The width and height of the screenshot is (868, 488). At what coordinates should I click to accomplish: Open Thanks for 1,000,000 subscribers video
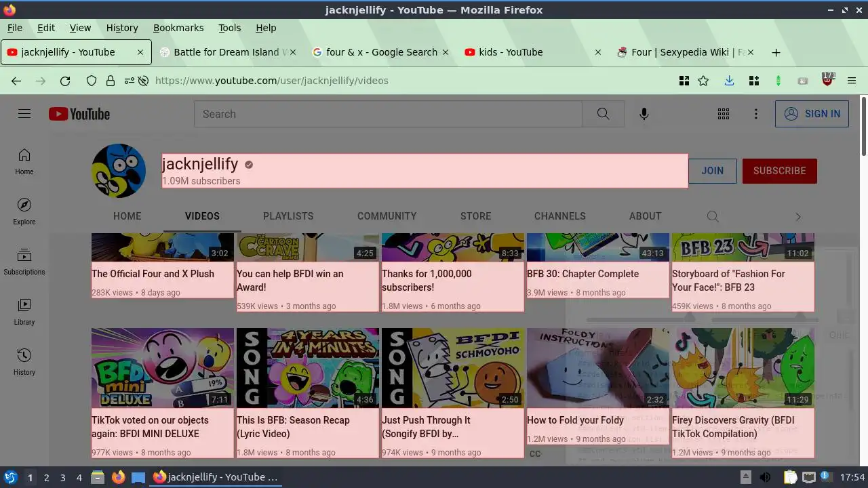click(x=427, y=281)
